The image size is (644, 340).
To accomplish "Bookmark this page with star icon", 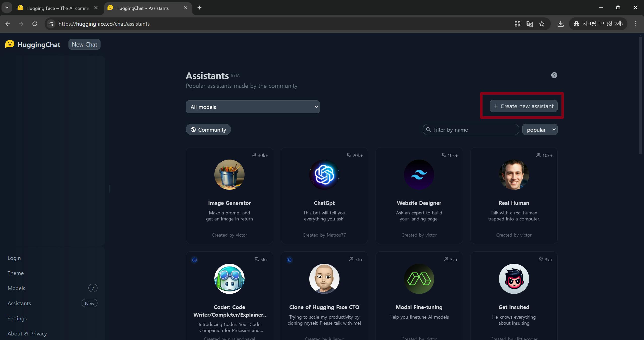I will (542, 24).
